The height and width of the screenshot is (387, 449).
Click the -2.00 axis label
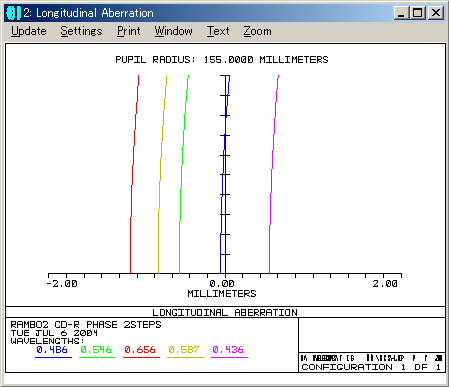pos(62,284)
